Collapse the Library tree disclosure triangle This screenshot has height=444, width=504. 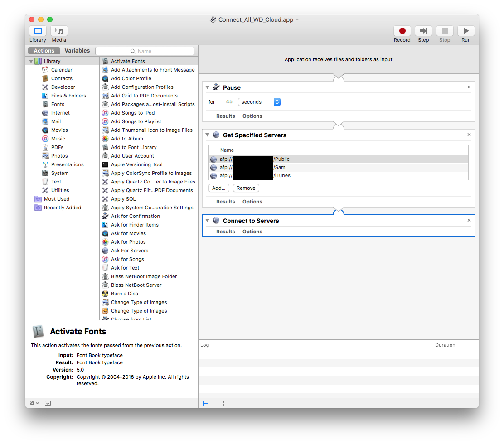[x=31, y=61]
